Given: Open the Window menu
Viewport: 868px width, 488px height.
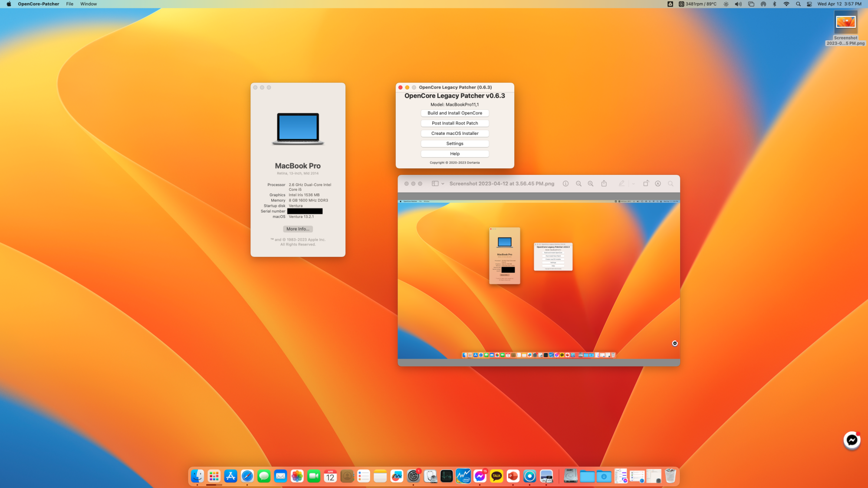Looking at the screenshot, I should coord(89,4).
